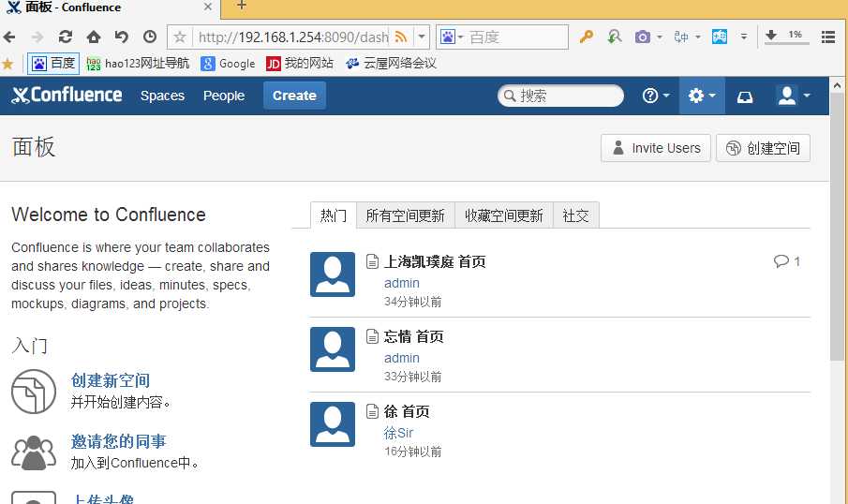Click the Create button
This screenshot has width=848, height=504.
pos(294,96)
